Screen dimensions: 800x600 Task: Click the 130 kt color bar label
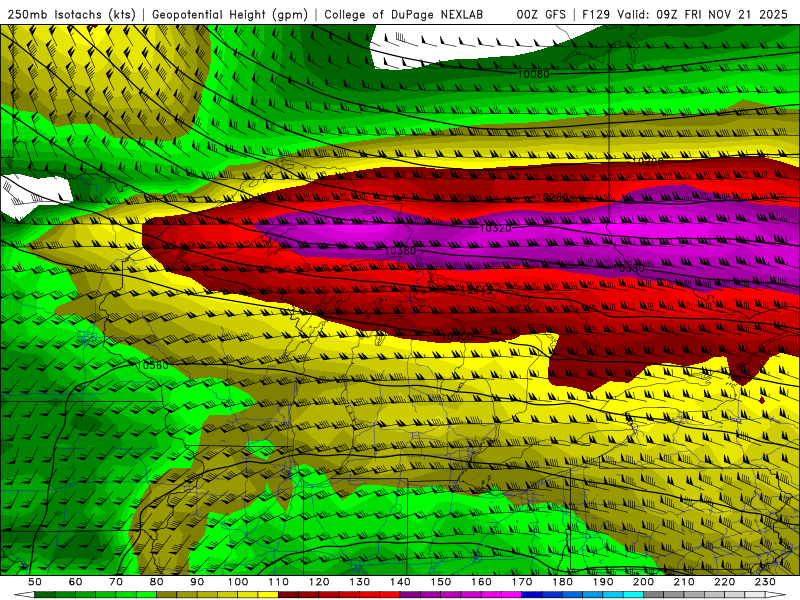[x=360, y=582]
